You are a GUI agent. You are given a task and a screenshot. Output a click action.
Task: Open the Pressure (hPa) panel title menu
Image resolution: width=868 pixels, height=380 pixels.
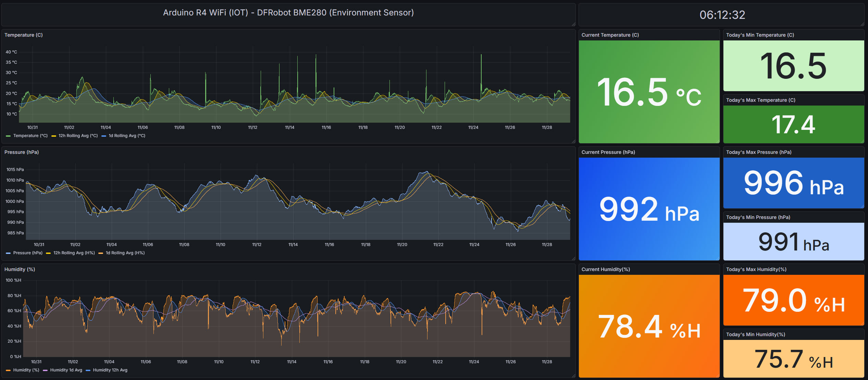[x=21, y=152]
